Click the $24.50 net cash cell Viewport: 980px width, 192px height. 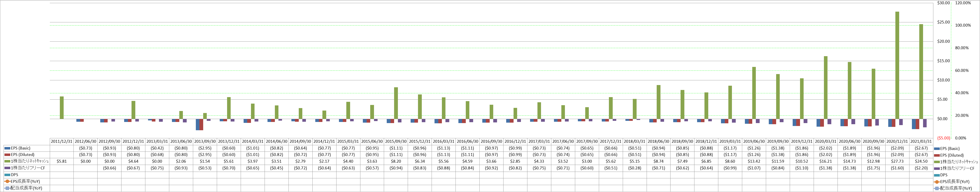click(x=921, y=162)
